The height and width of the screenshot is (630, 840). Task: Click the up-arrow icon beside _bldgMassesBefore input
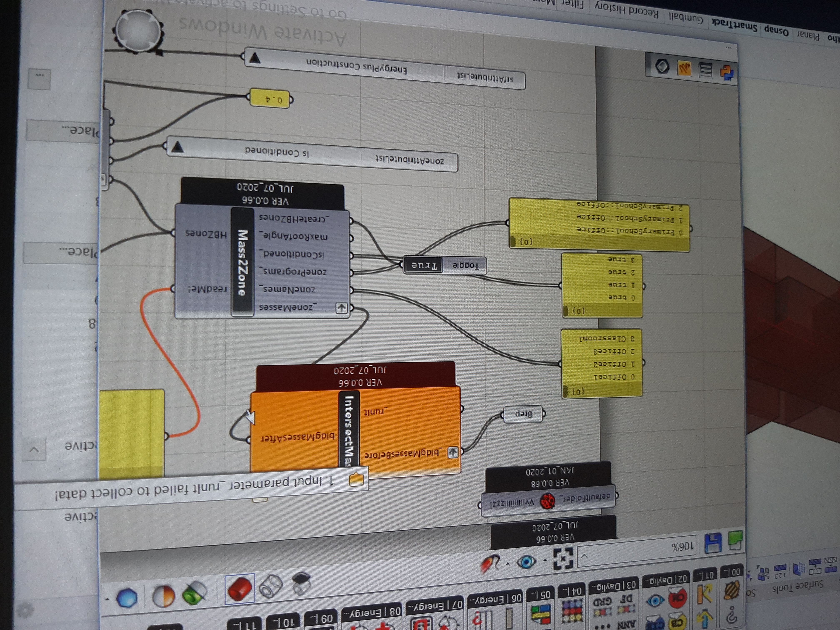click(452, 452)
